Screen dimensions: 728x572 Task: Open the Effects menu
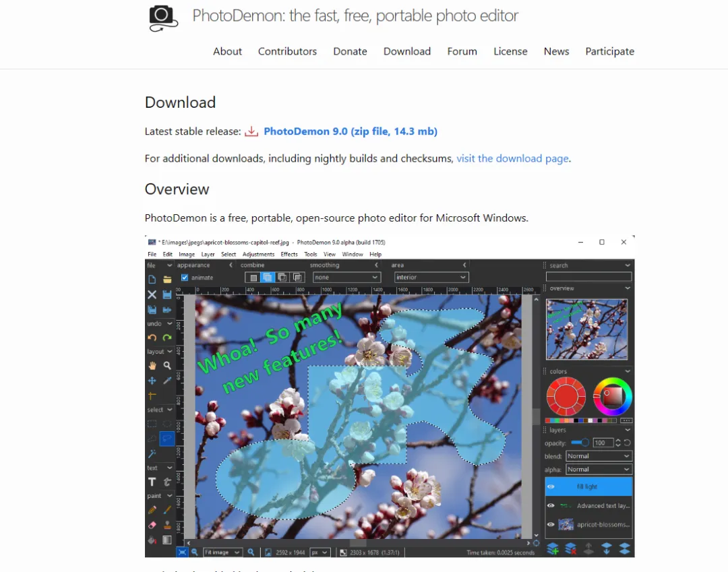click(x=289, y=254)
